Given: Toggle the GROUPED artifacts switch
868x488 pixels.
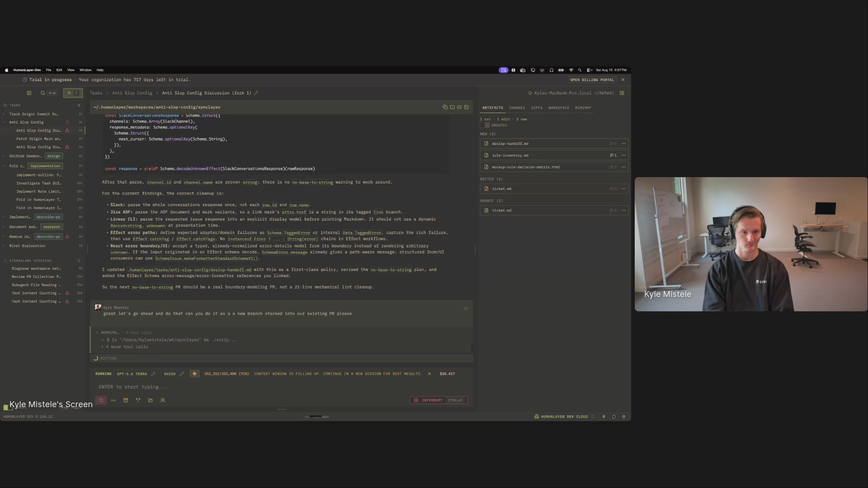Looking at the screenshot, I should tap(485, 125).
